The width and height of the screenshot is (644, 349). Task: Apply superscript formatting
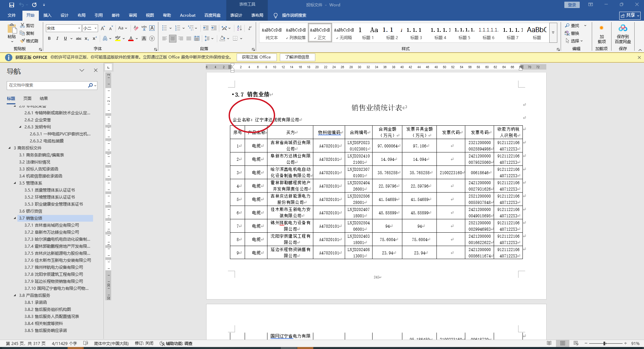(x=95, y=39)
